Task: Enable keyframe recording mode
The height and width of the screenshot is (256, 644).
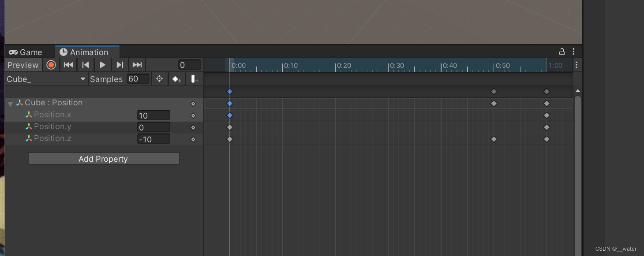Action: pos(51,65)
